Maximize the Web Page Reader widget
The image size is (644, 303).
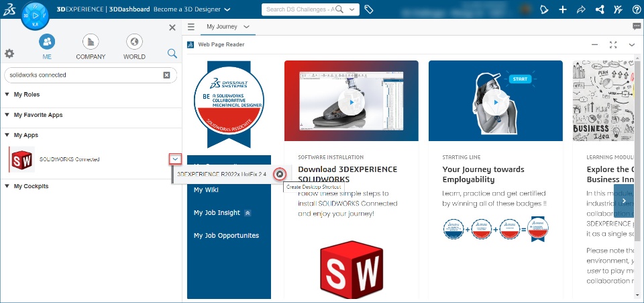point(613,44)
